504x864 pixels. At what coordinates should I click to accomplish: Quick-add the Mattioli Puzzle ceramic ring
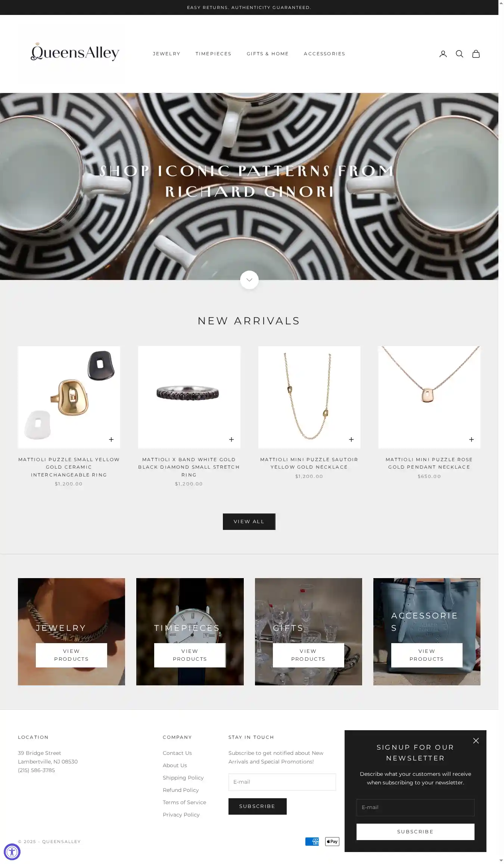[111, 439]
